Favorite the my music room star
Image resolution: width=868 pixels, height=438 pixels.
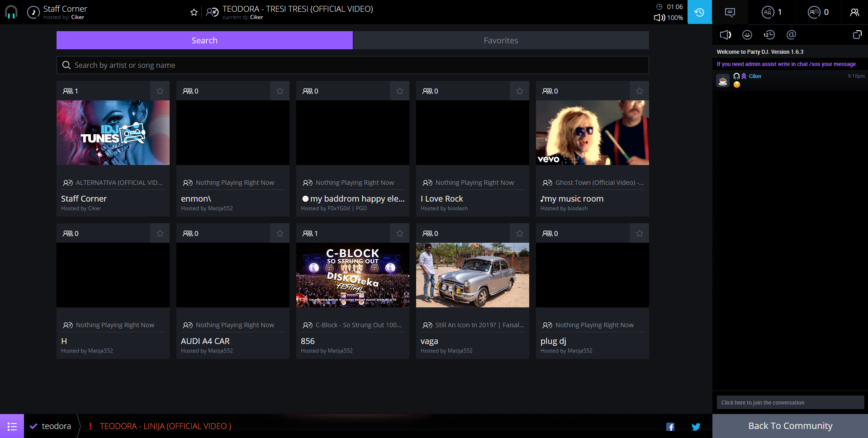click(x=640, y=91)
